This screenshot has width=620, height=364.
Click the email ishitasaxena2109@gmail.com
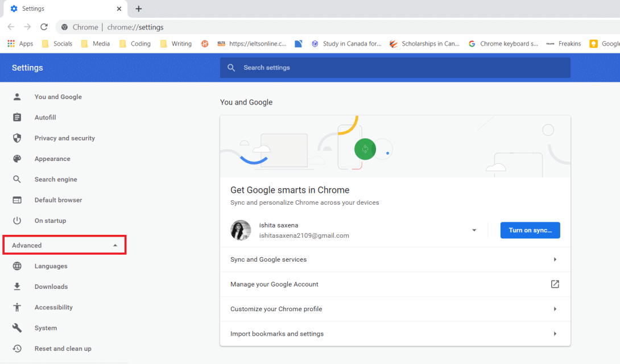tap(304, 235)
